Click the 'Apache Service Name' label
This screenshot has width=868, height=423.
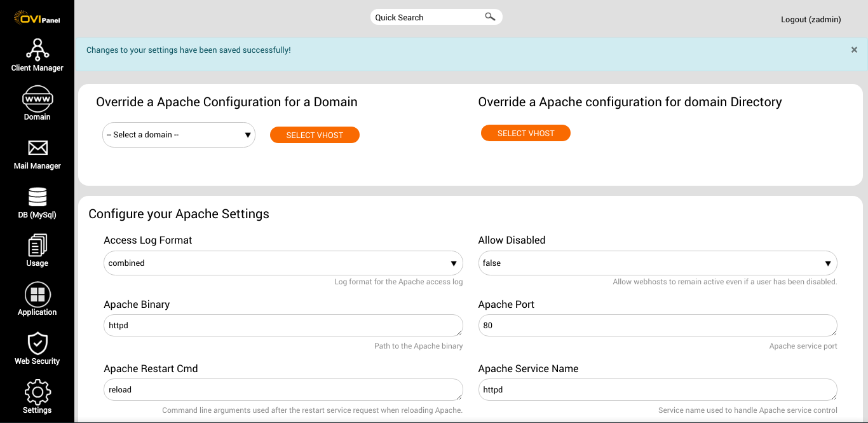(x=528, y=369)
